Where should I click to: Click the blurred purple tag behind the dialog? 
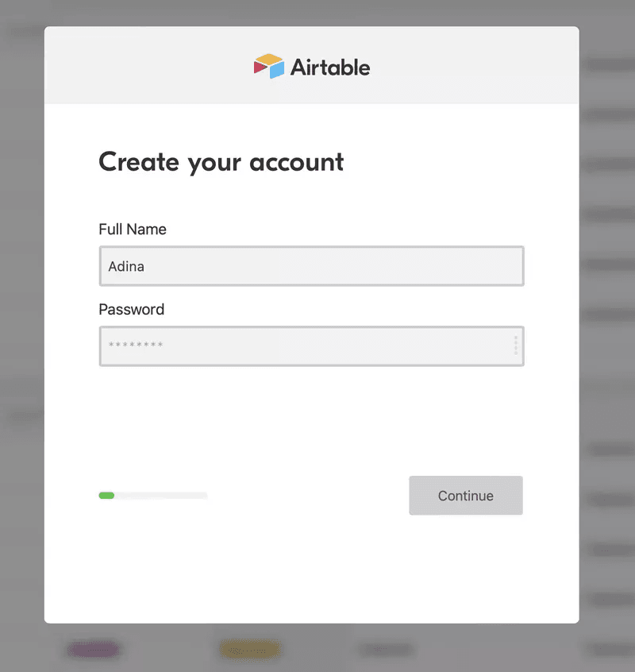93,650
